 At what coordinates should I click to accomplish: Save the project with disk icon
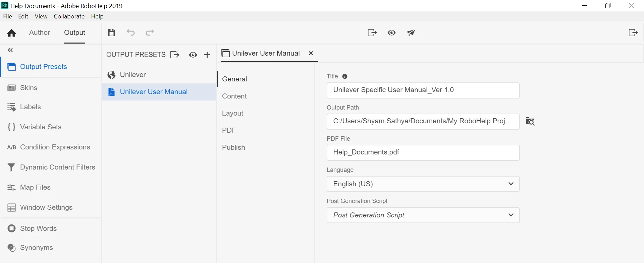click(x=112, y=32)
